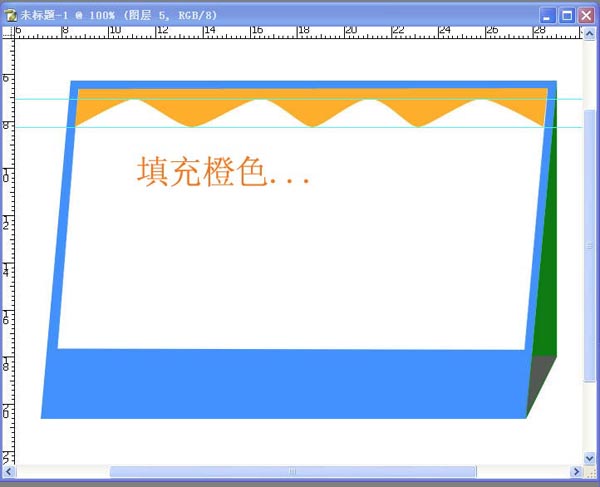Click the window resize grip corner
The image size is (600, 487).
(x=590, y=472)
